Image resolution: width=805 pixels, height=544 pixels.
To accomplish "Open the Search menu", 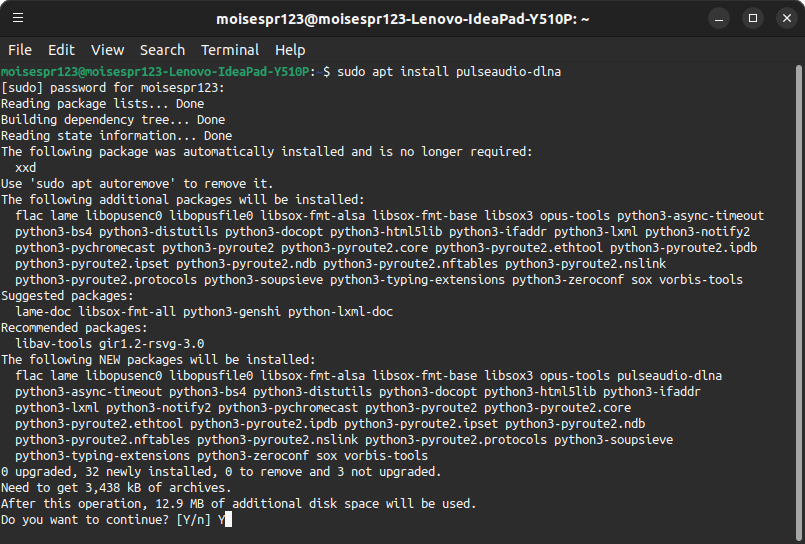I will pyautogui.click(x=162, y=50).
